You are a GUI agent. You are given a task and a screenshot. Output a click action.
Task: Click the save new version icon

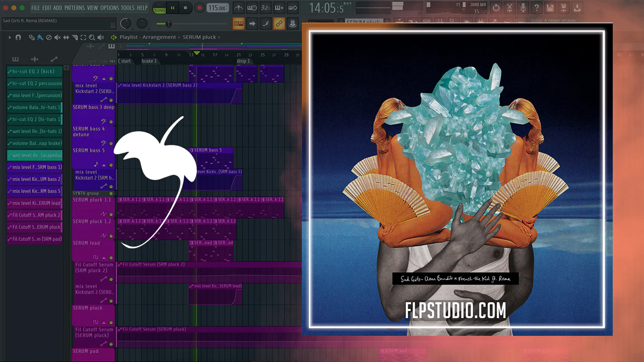point(563,8)
